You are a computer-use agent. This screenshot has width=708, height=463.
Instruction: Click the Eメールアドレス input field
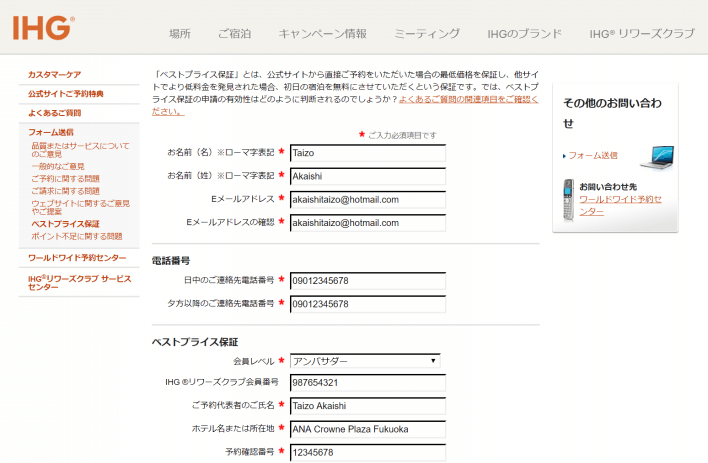coord(367,199)
